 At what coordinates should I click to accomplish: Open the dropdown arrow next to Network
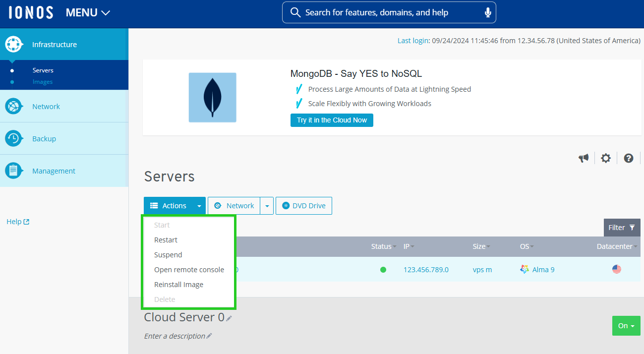(267, 205)
